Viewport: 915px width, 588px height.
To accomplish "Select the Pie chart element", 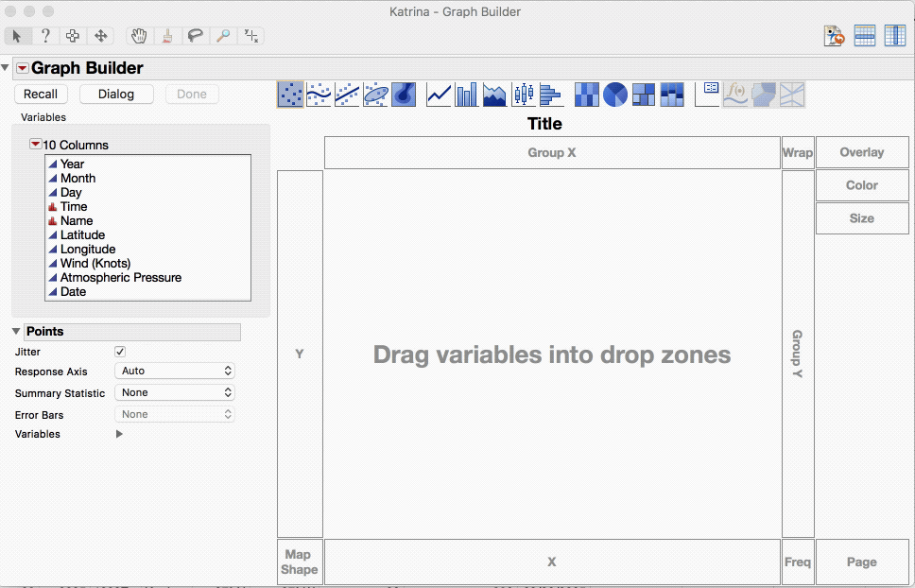I will pyautogui.click(x=614, y=94).
